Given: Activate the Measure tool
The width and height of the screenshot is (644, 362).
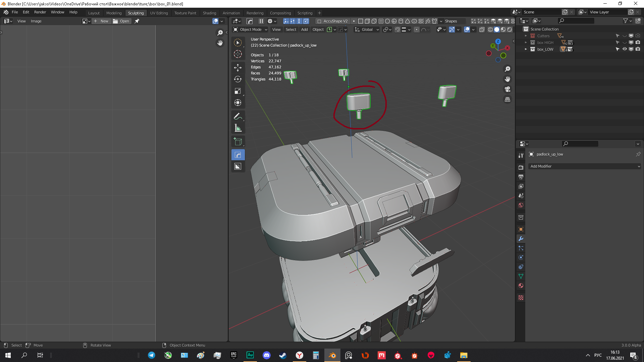Looking at the screenshot, I should click(238, 128).
